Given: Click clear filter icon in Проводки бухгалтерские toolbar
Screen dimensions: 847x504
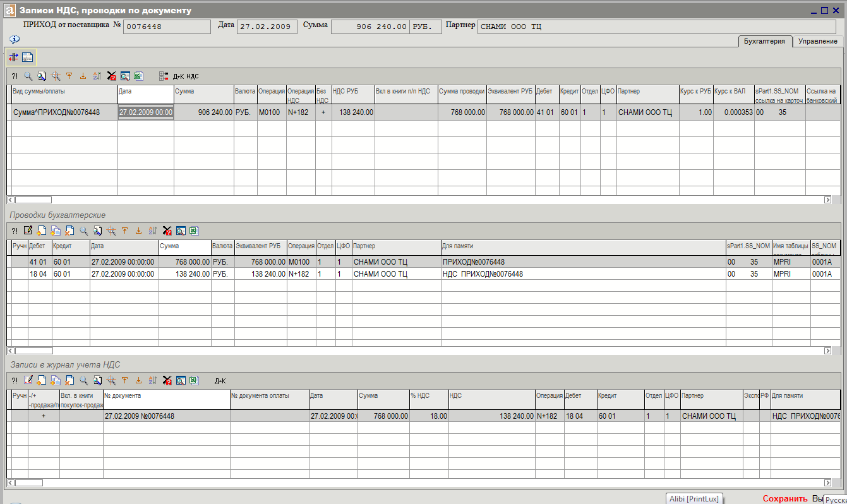Looking at the screenshot, I should pyautogui.click(x=167, y=231).
